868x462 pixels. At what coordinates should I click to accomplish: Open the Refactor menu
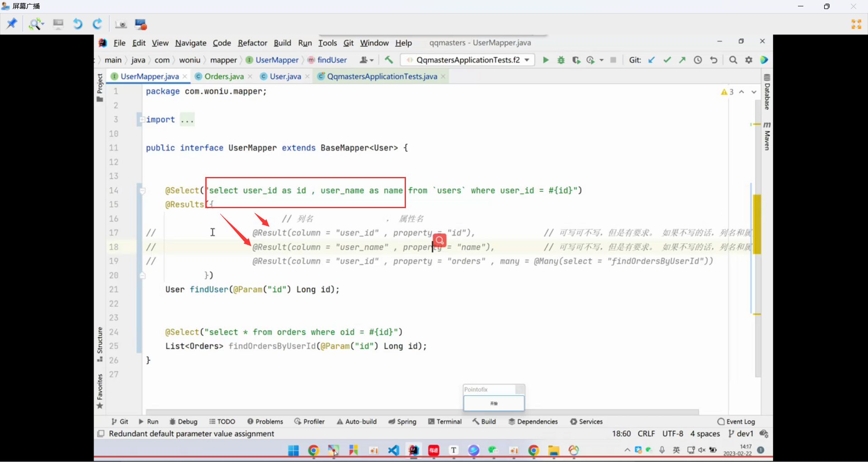[x=252, y=43]
